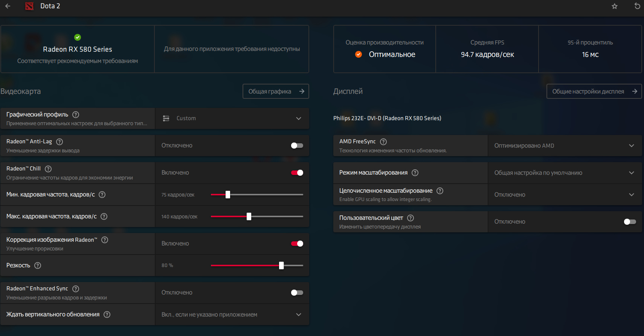Click the requirements unavailable message
Viewport: 644px width, 336px height.
[232, 49]
